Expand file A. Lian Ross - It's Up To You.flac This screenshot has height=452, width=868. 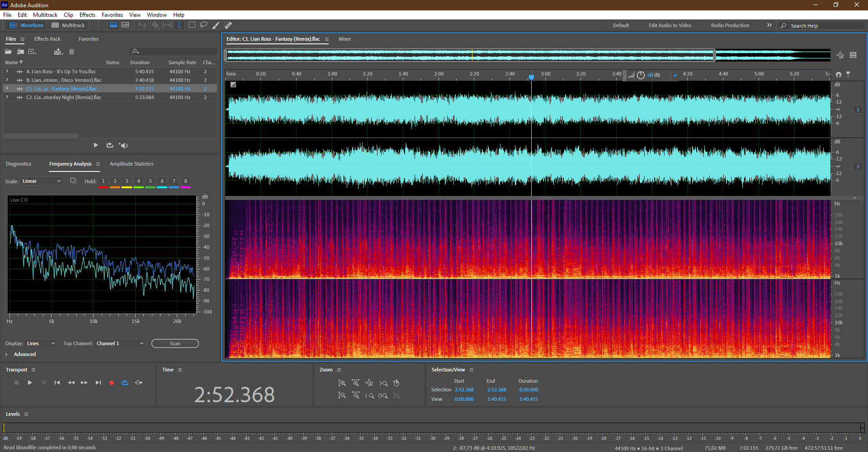click(x=7, y=71)
